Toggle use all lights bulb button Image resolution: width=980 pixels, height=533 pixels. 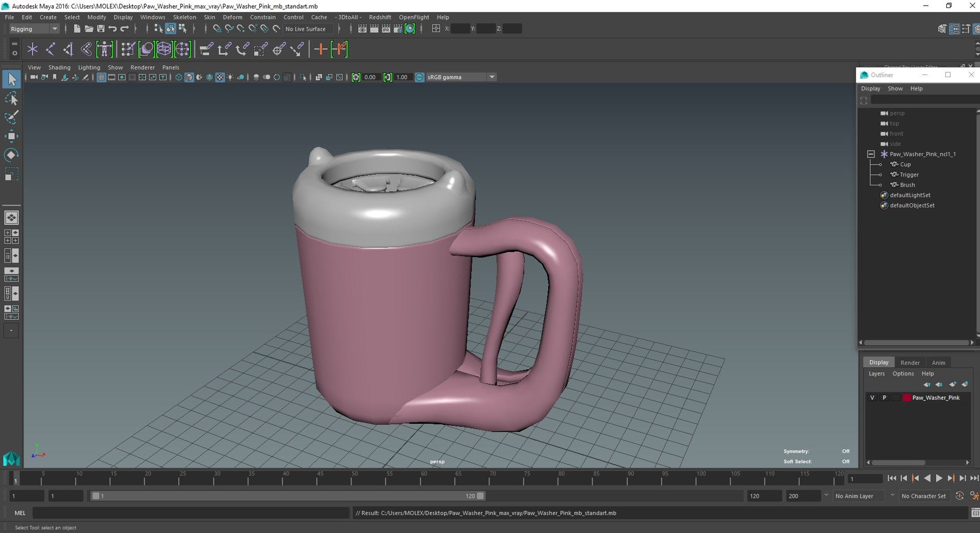[230, 78]
